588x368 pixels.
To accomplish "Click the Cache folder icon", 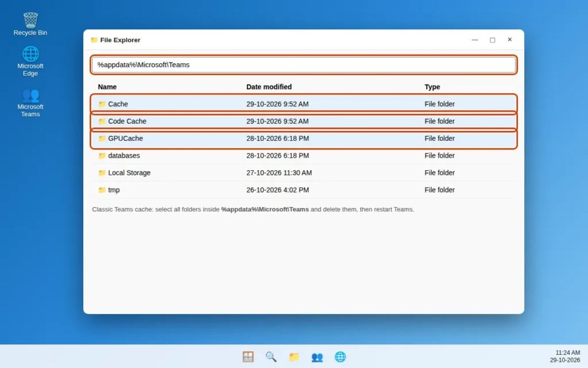I will coord(102,104).
